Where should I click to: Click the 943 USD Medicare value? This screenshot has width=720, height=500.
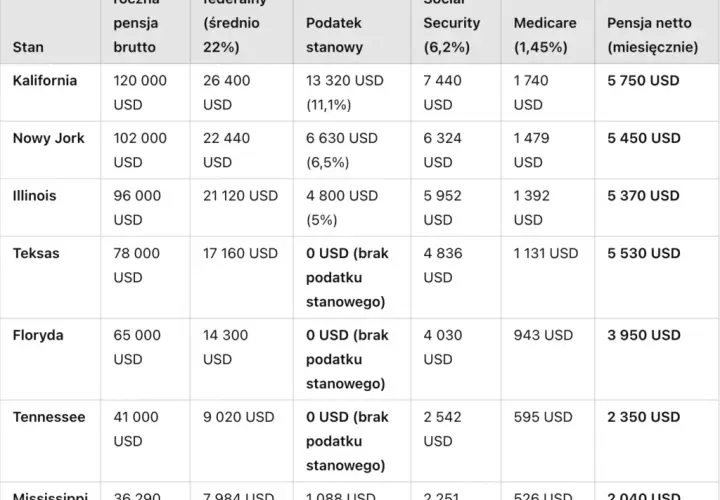[543, 335]
